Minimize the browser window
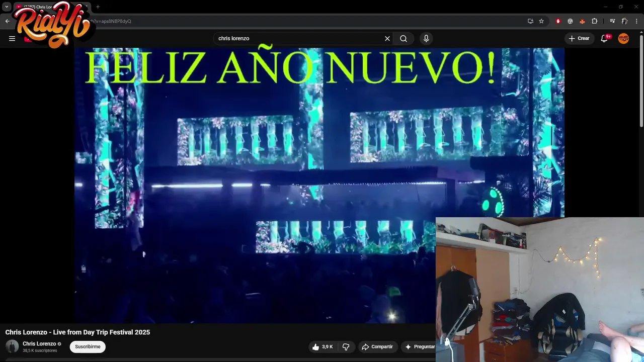The image size is (644, 362). pos(606,7)
